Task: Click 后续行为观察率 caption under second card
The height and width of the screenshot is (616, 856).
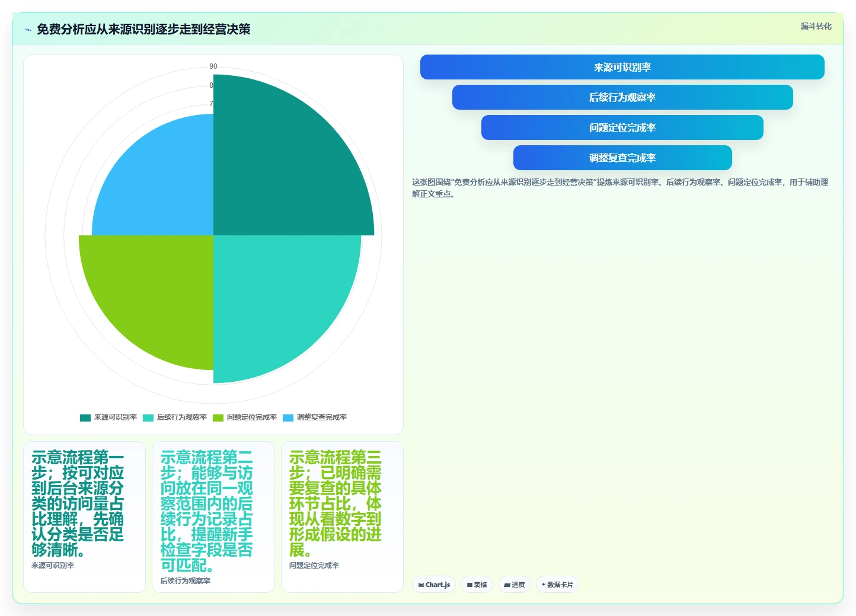Action: tap(186, 581)
